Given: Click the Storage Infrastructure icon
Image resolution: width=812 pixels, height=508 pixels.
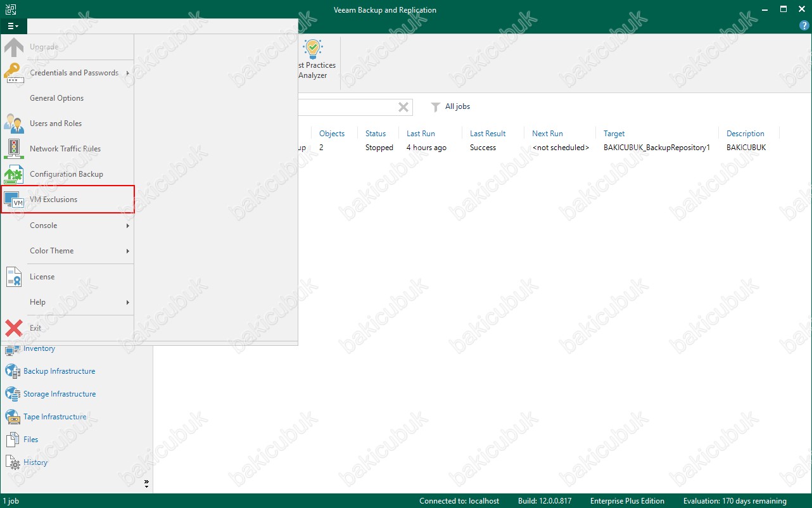Looking at the screenshot, I should point(13,394).
